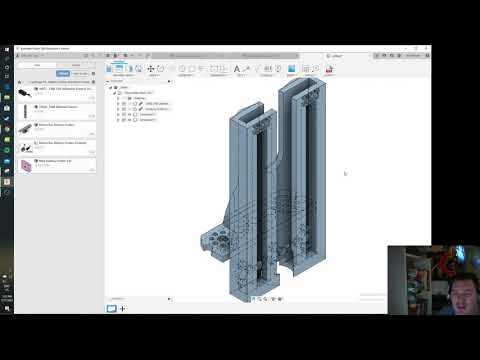Switch to the People tab in data panel
The height and width of the screenshot is (360, 480).
pyautogui.click(x=76, y=65)
